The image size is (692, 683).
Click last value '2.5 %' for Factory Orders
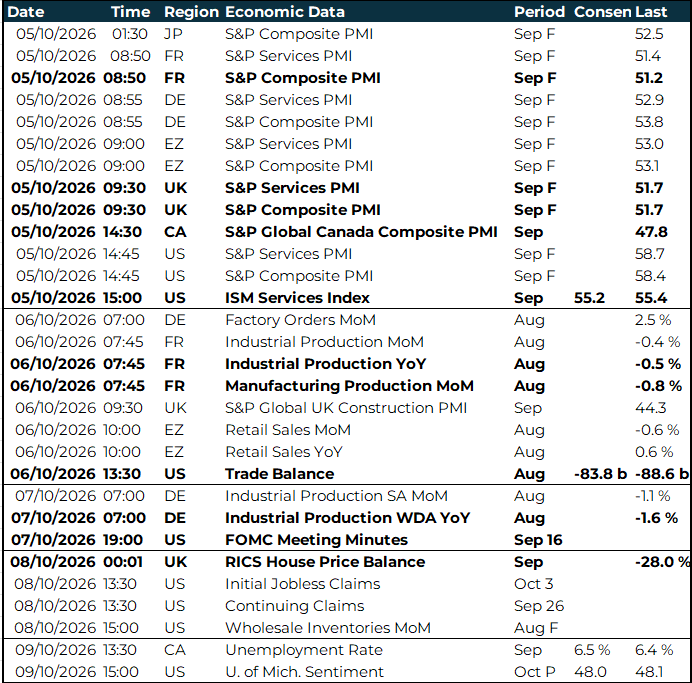pyautogui.click(x=653, y=320)
